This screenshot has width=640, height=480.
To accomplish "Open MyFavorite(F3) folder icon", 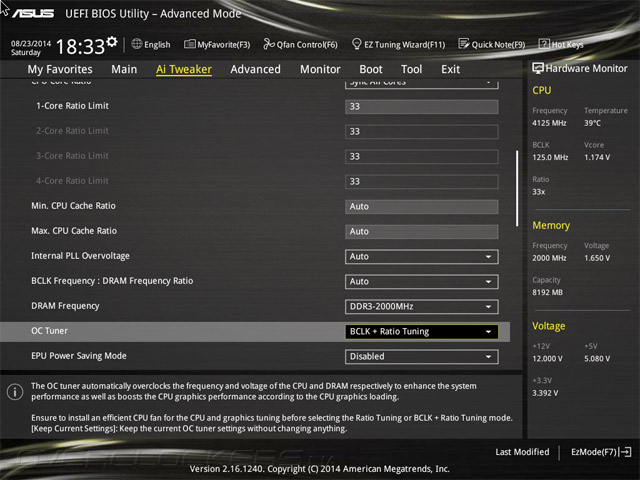I will click(189, 44).
